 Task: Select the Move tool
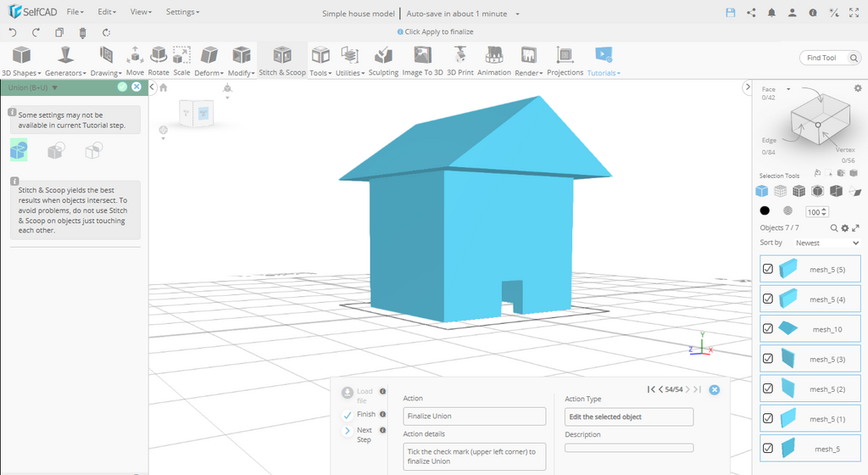point(135,61)
